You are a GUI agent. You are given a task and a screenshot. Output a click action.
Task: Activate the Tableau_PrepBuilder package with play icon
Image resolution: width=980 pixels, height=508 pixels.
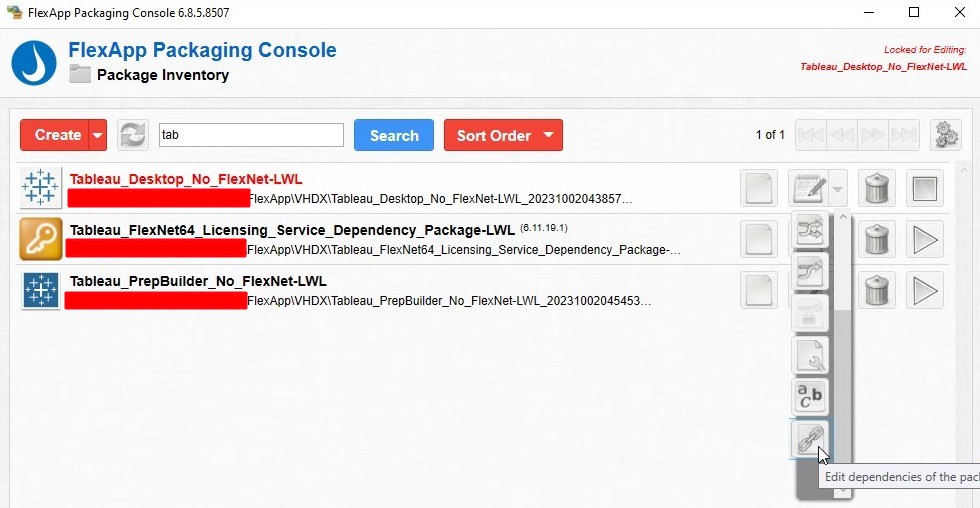[x=925, y=290]
